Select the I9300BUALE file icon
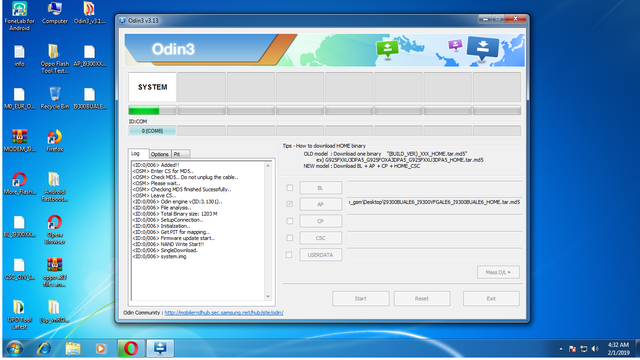640x360 pixels. 89,99
